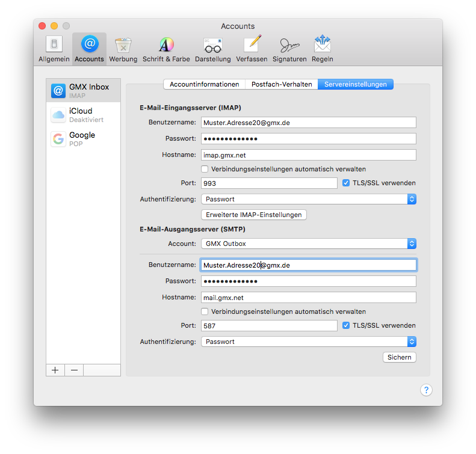Open the Regeln rules pane

pos(323,49)
